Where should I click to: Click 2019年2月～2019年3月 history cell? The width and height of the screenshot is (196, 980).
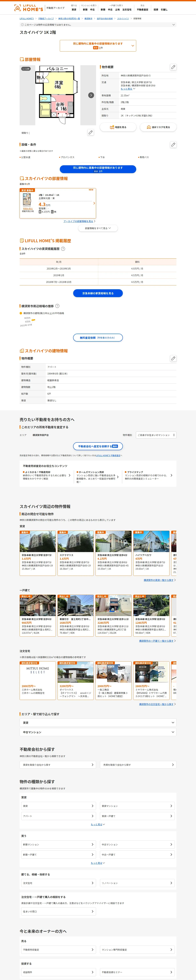tap(59, 269)
